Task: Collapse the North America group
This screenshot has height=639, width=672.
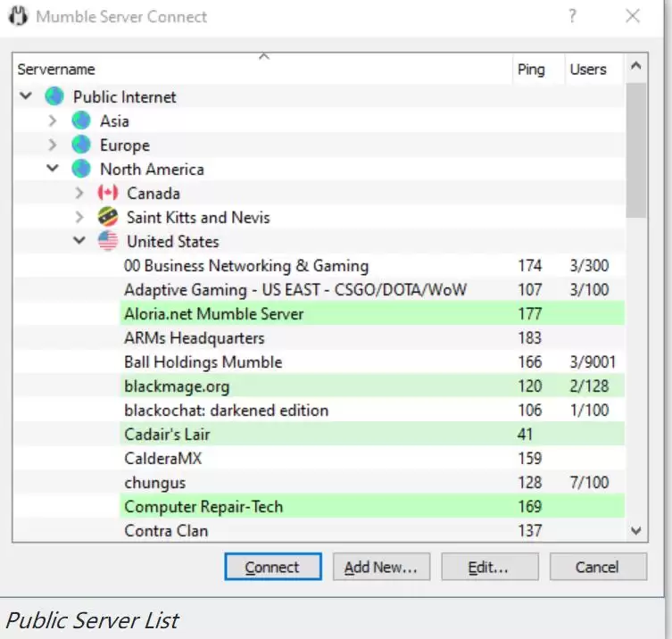Action: click(x=53, y=168)
